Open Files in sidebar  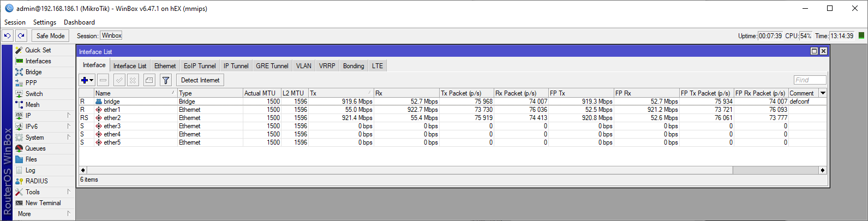(44, 159)
